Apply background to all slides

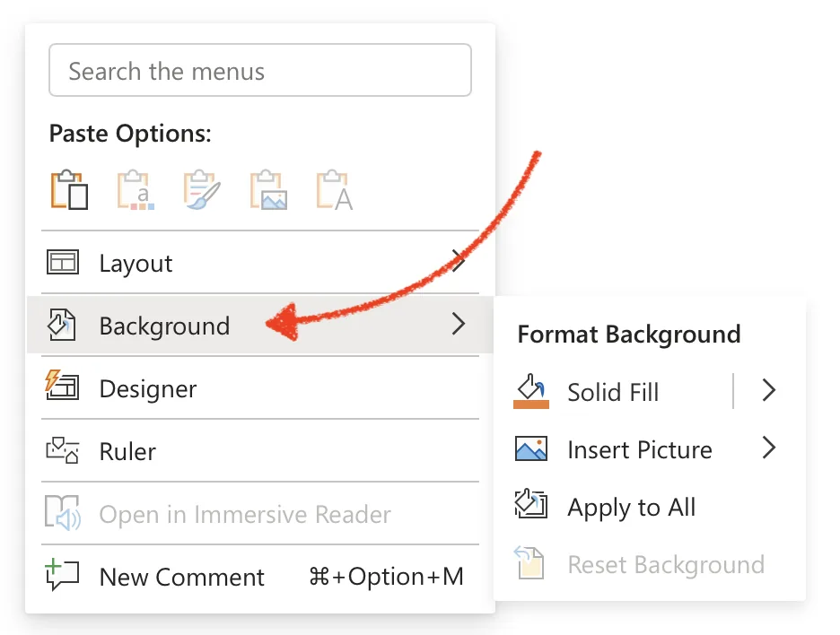click(x=632, y=507)
